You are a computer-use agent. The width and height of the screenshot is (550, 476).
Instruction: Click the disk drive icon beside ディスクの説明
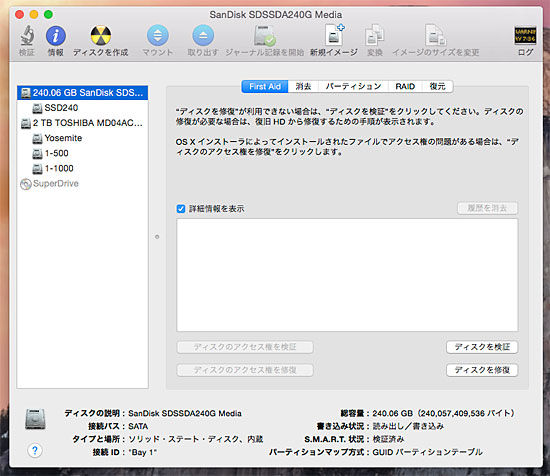point(35,419)
